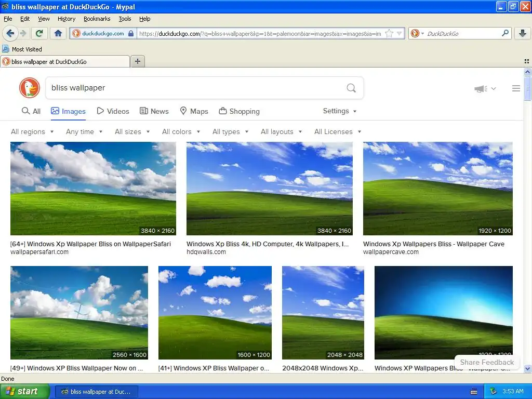The image size is (532, 399).
Task: Switch to the All results tab
Action: click(31, 111)
